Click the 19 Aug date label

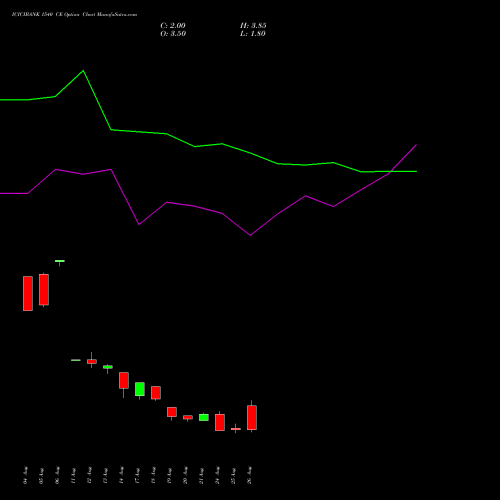click(x=170, y=475)
